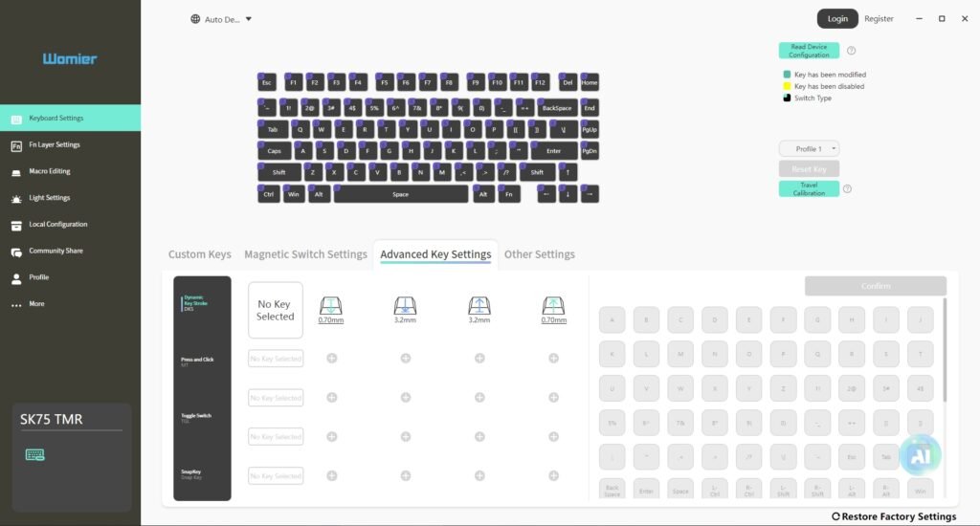Click the Read Device Configuration button

809,51
